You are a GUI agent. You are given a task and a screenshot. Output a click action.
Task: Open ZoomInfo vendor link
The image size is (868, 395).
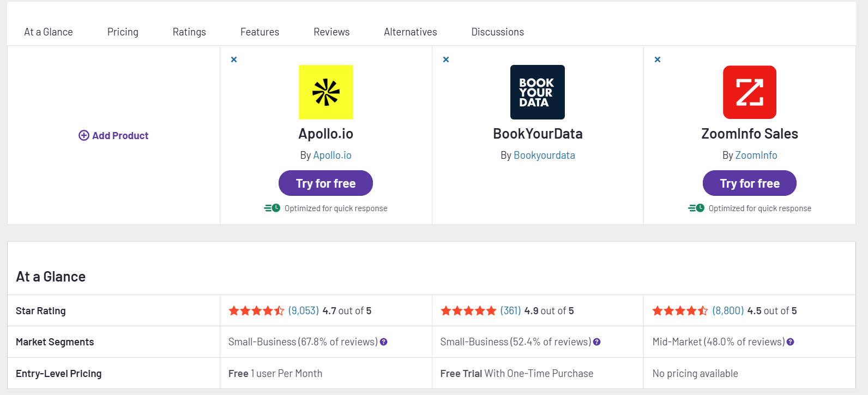click(756, 155)
